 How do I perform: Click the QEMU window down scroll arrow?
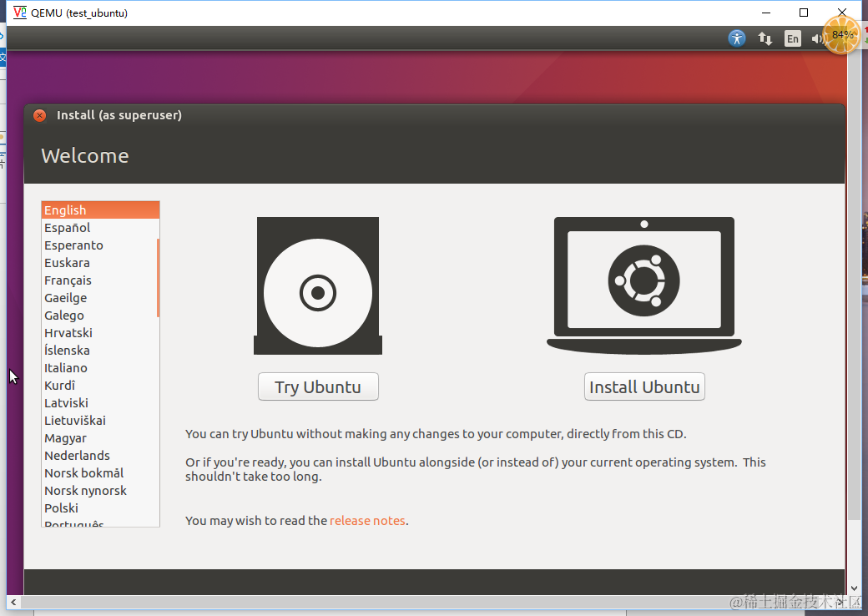click(x=854, y=588)
